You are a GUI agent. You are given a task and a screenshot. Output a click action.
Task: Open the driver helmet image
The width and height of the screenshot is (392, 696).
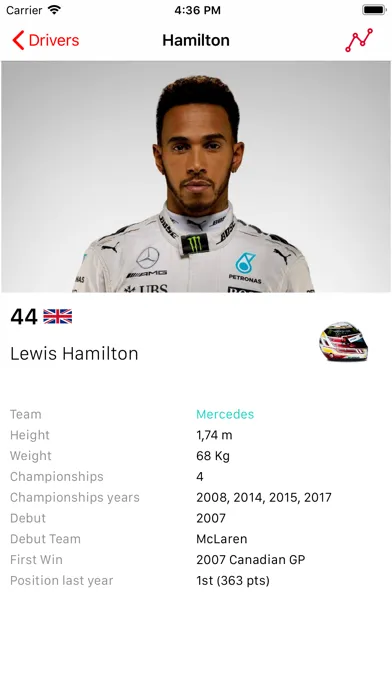343,341
